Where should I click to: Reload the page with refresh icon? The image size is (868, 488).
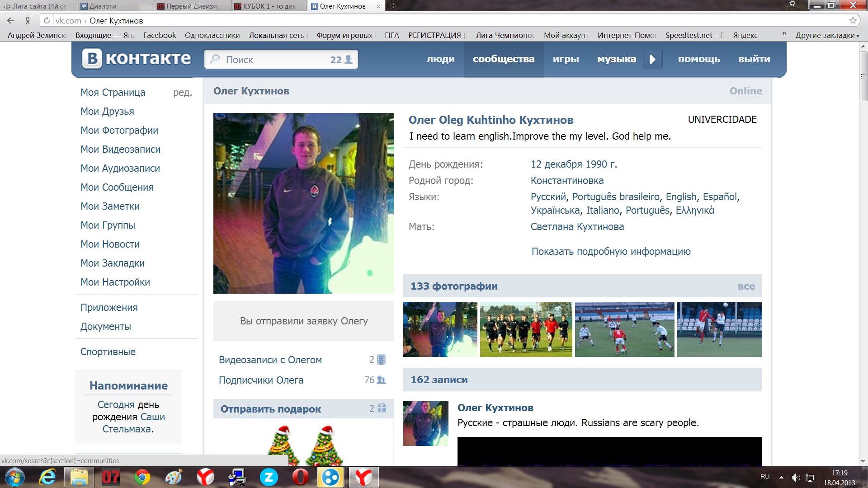[x=47, y=20]
